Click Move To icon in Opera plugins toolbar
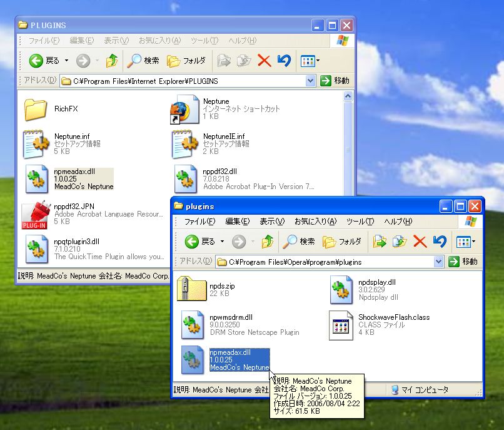 coord(380,242)
